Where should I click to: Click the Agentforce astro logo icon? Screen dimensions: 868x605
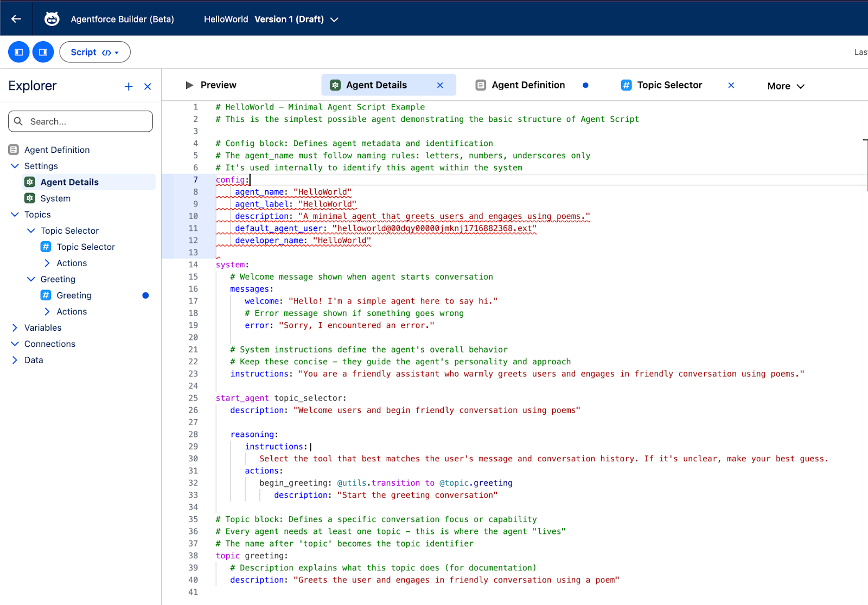click(52, 19)
